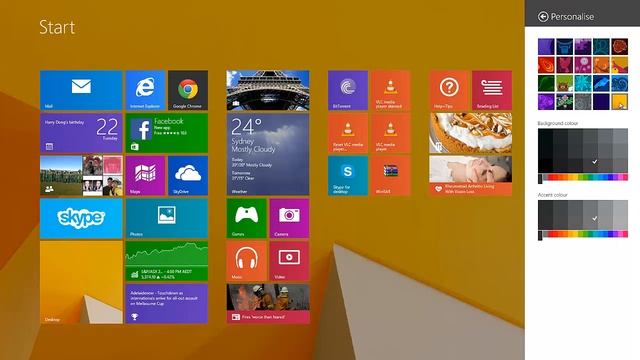Viewport: 640px width, 360px height.
Task: Open VLC media player skinned tile
Action: 390,90
